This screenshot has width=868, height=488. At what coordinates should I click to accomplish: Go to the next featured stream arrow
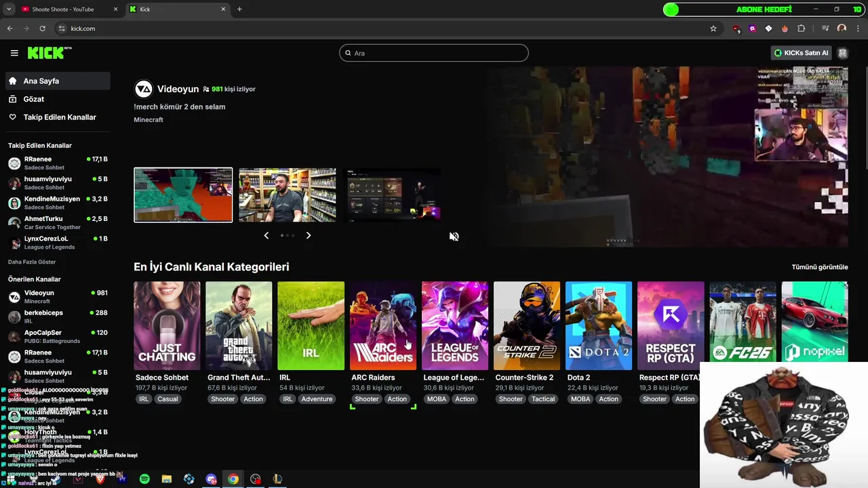pyautogui.click(x=309, y=235)
